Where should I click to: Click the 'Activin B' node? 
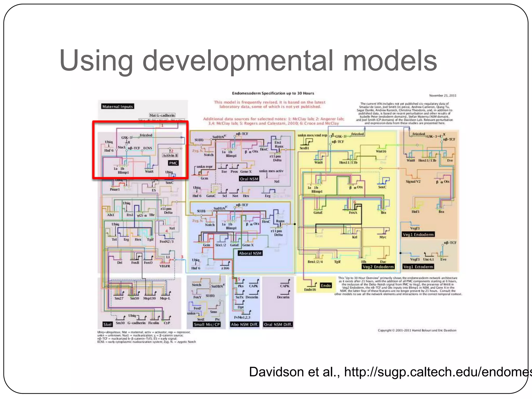[170, 155]
